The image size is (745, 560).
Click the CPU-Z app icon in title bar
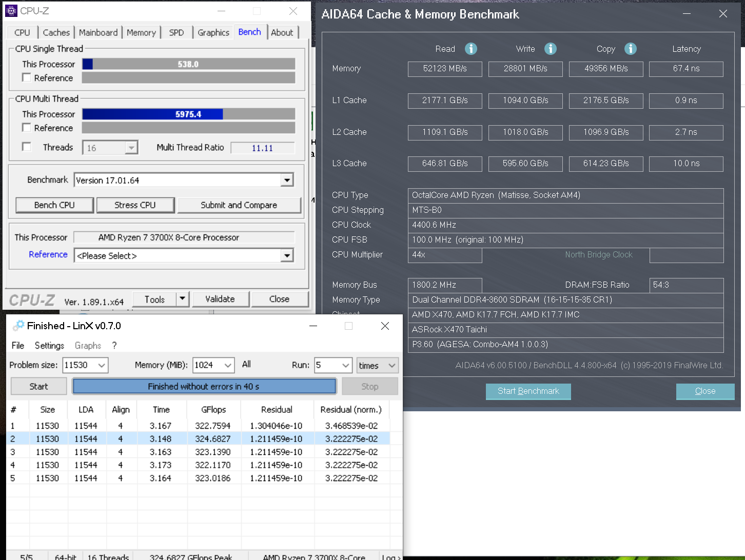click(11, 11)
